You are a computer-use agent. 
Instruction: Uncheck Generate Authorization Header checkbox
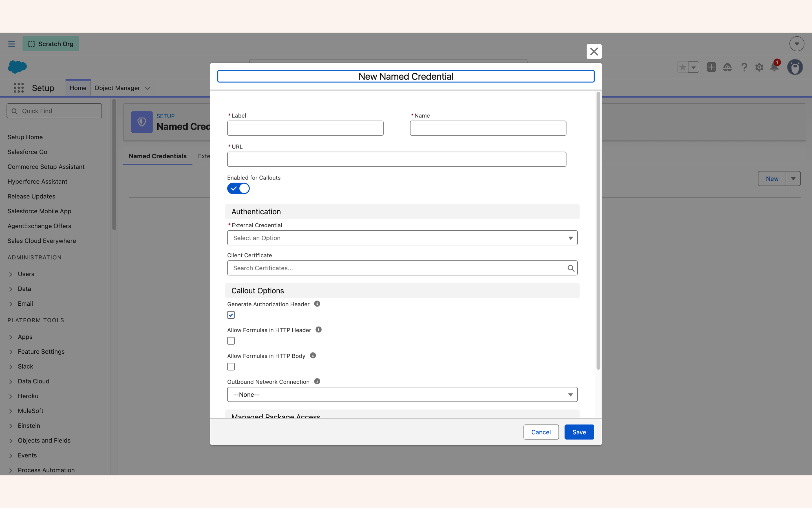tap(231, 315)
